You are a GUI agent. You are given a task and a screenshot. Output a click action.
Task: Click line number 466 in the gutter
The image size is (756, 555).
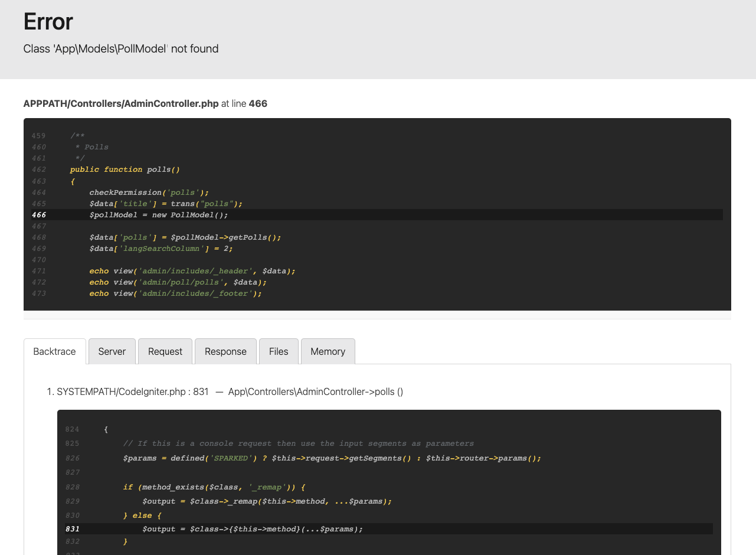click(39, 215)
